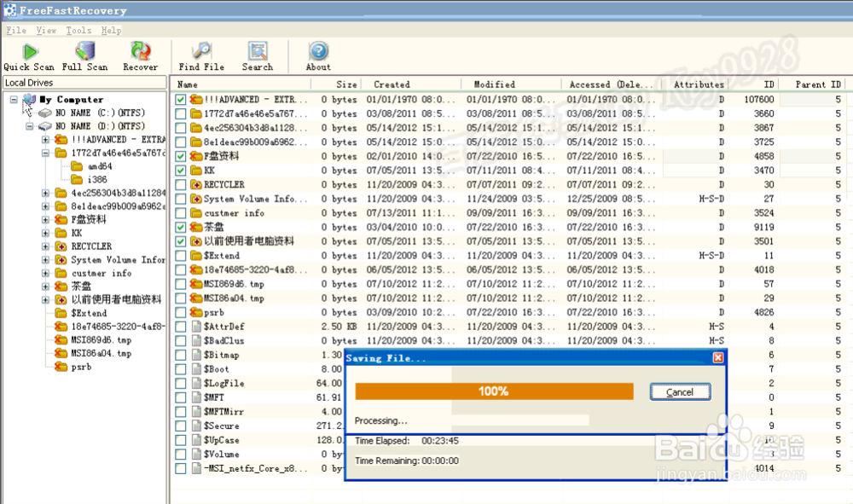853x504 pixels.
Task: Check the $LogFile row checkbox
Action: (x=181, y=383)
